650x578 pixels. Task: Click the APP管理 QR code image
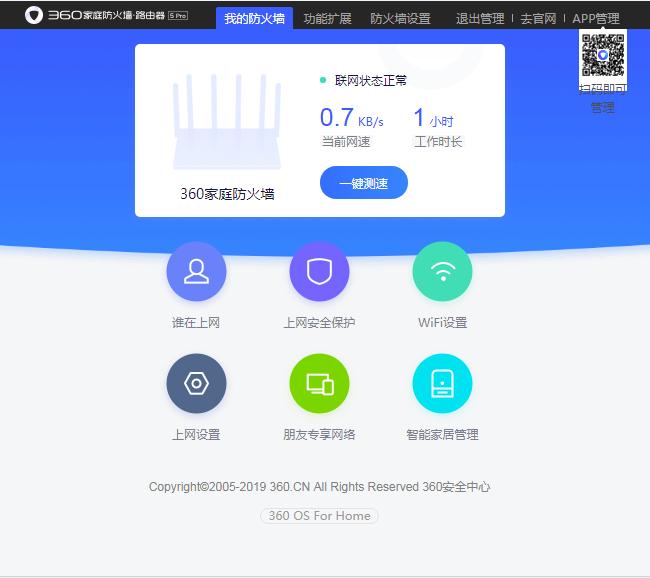point(603,55)
